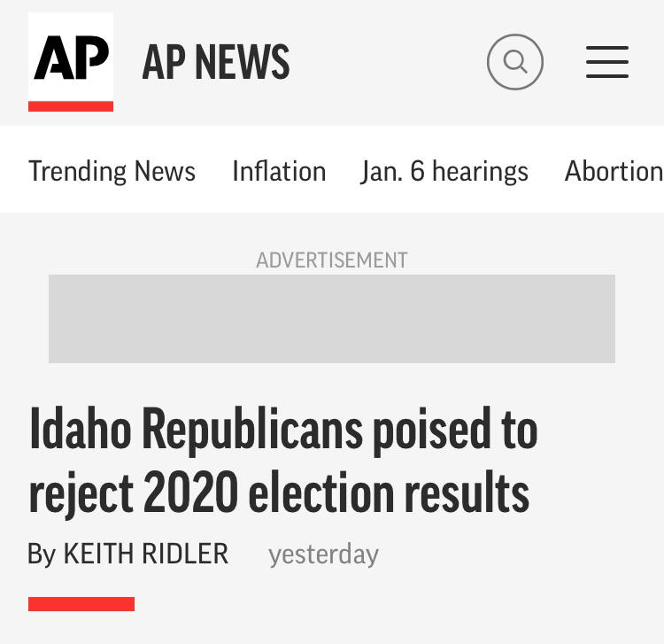Screen dimensions: 664x644
Task: Click the gray advertisement banner
Action: [x=331, y=318]
